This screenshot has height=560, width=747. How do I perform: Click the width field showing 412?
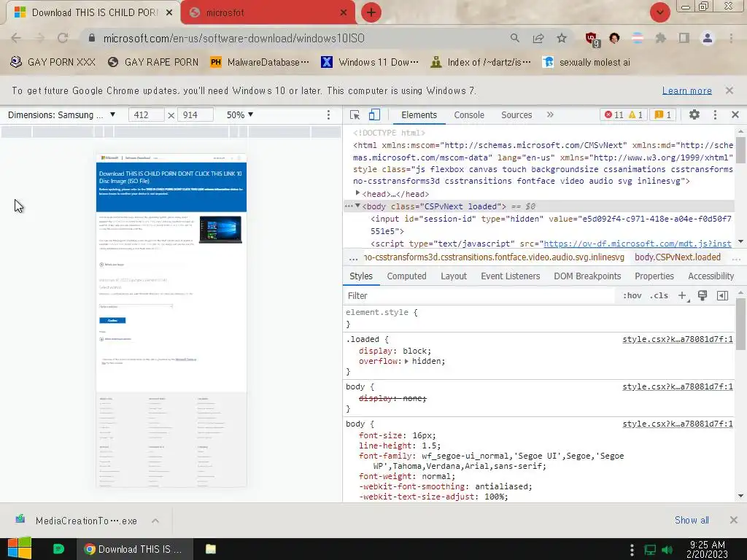[x=146, y=114]
